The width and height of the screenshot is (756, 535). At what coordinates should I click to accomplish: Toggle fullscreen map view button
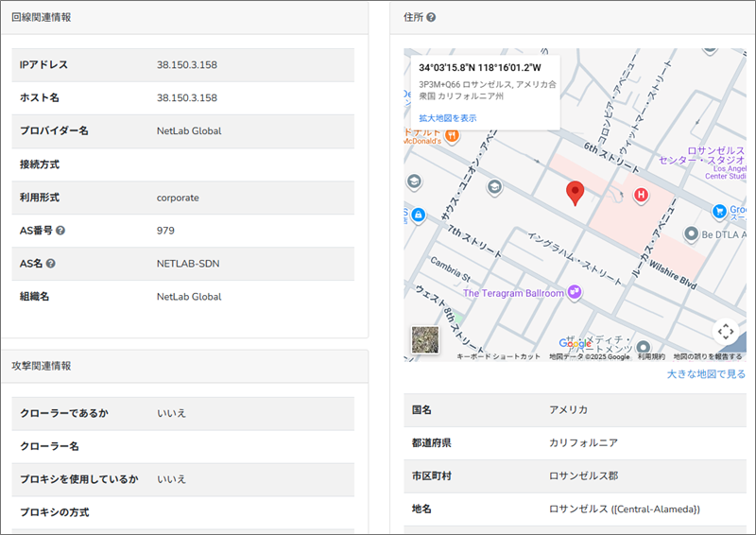coord(725,331)
